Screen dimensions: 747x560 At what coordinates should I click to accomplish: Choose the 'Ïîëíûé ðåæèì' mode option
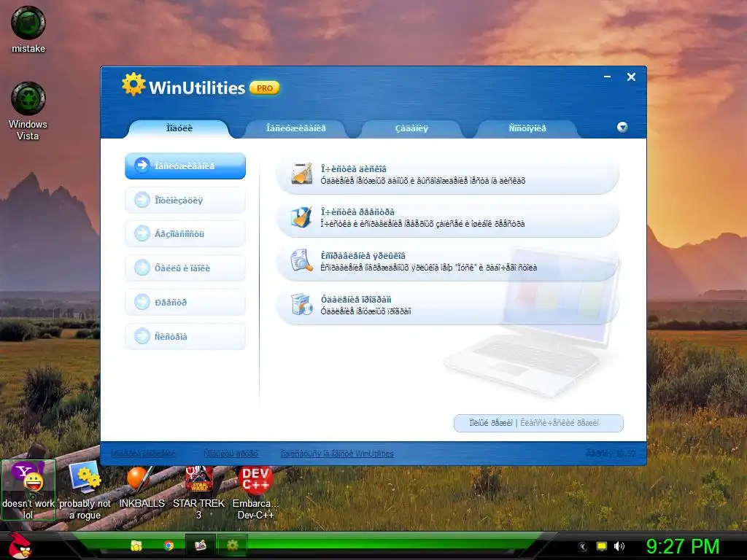point(491,423)
